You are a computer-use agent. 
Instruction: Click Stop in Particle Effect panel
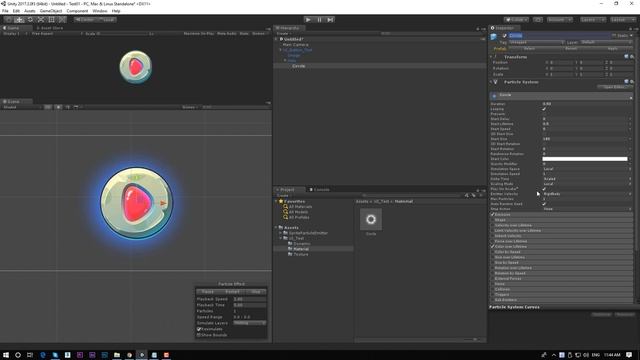tap(256, 292)
